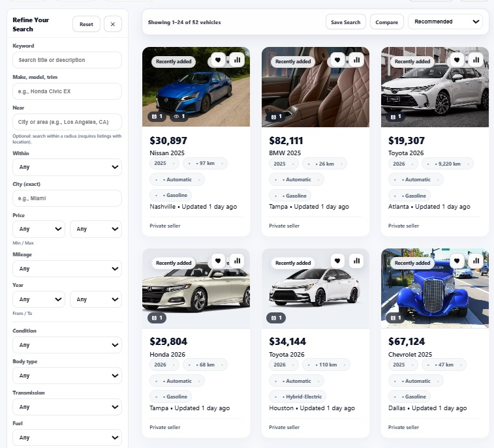Viewport: 494px width, 448px height.
Task: Add BMW 2025 to compare via bar-chart icon
Action: tap(357, 60)
